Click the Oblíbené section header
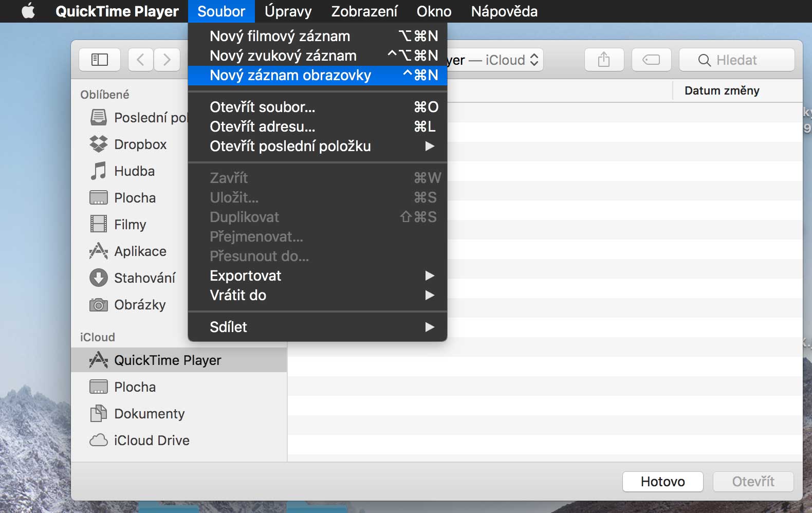The width and height of the screenshot is (812, 513). (x=105, y=95)
